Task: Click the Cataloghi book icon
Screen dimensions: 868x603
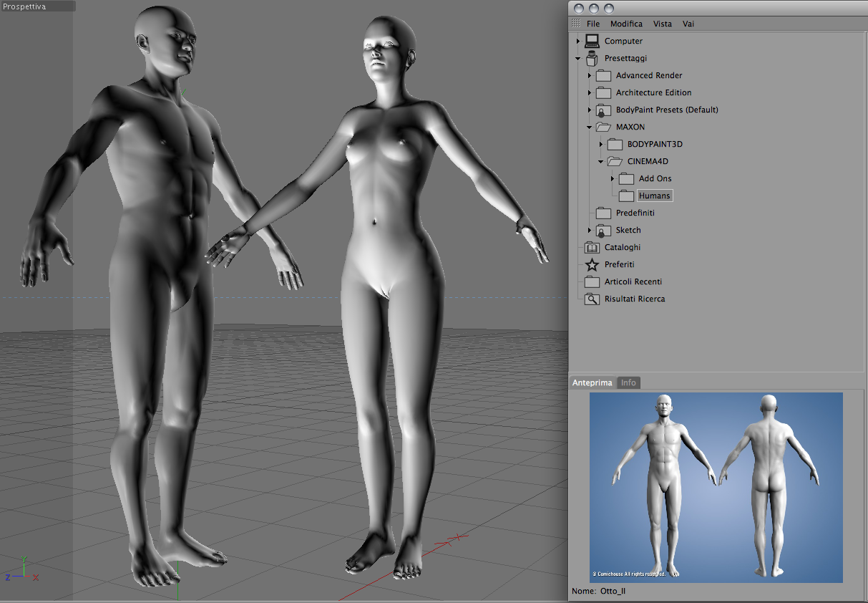Action: (x=592, y=247)
